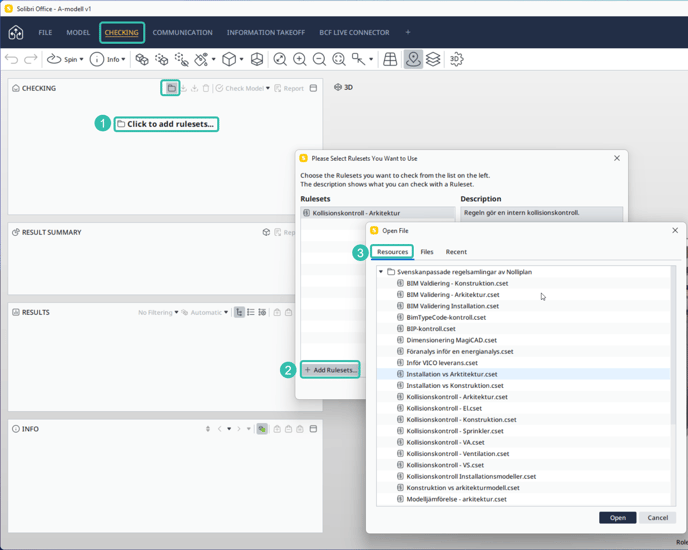Open the paint bucket dropdown arrow
Screen dimensions: 688x550
[214, 59]
